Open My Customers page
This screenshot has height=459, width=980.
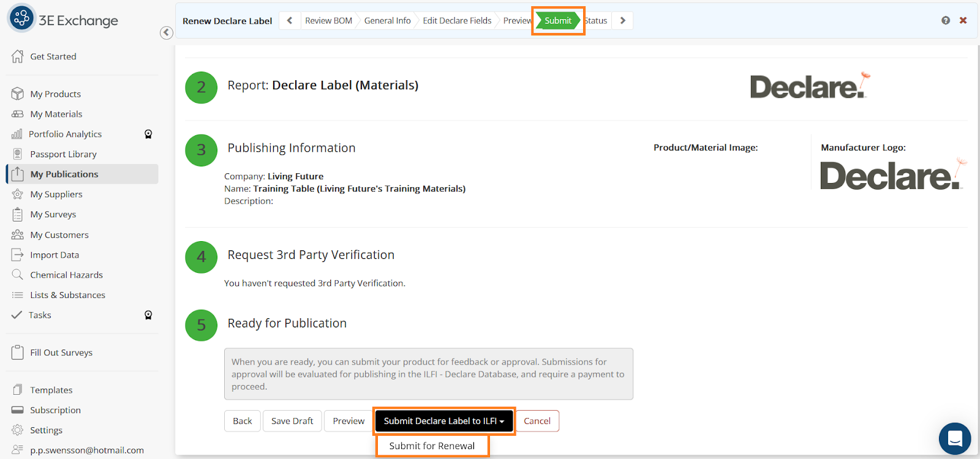tap(59, 234)
